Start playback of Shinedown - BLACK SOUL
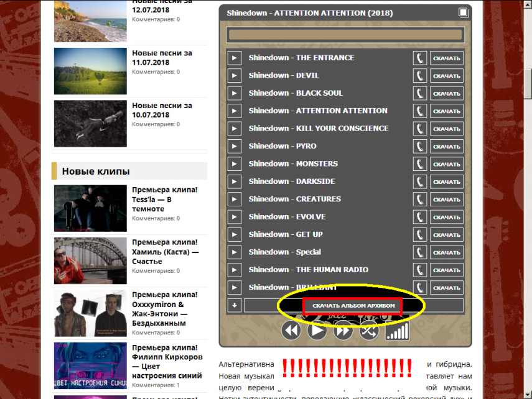The width and height of the screenshot is (532, 399). click(234, 93)
